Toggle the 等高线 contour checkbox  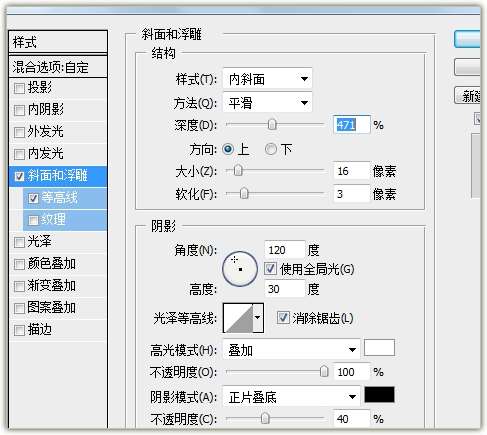point(33,198)
